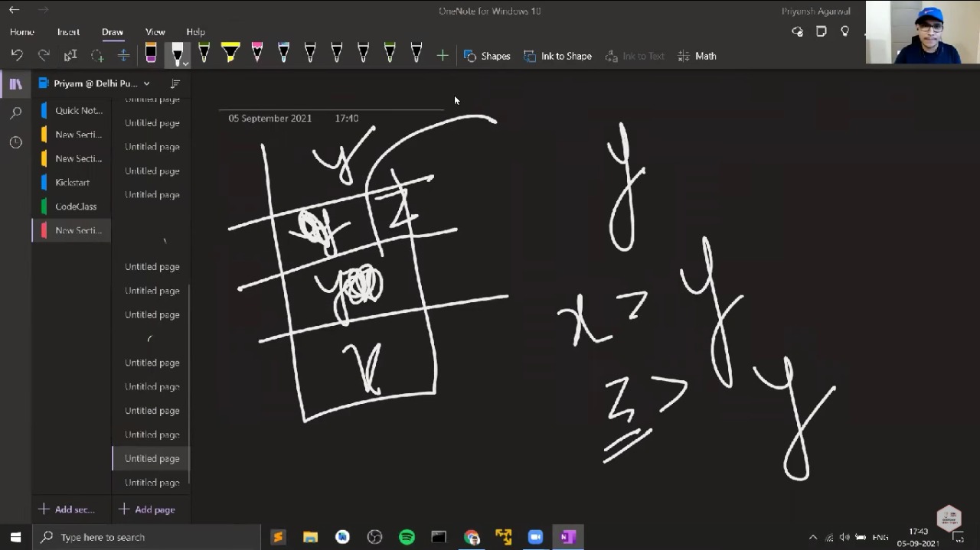
Task: Open File Explorer from the taskbar
Action: (310, 537)
